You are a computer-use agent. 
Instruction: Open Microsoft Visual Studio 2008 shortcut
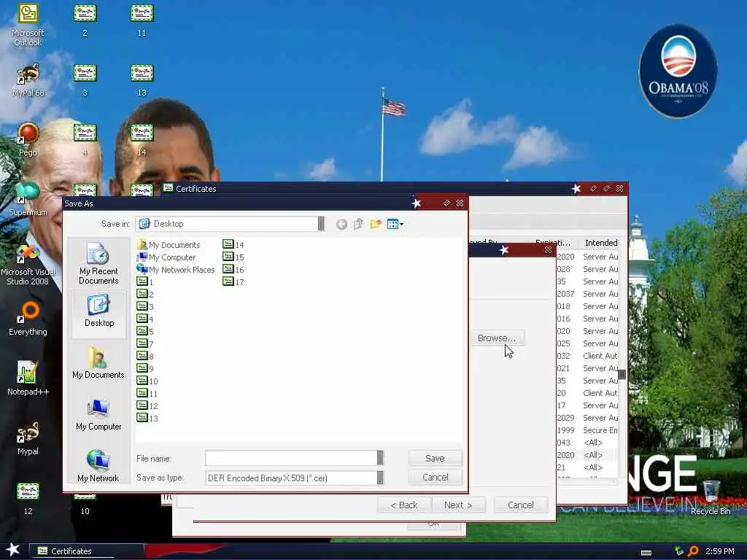point(28,265)
